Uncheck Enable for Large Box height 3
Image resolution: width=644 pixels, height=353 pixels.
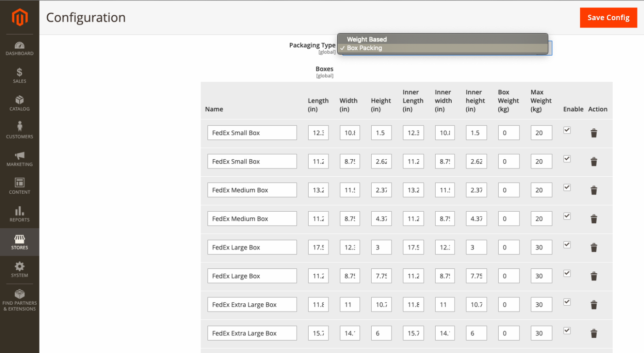point(567,245)
